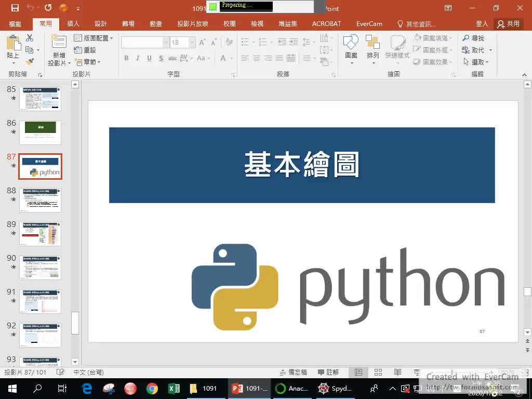The height and width of the screenshot is (399, 532).
Task: Switch to slide sorter view icon
Action: pyautogui.click(x=378, y=372)
